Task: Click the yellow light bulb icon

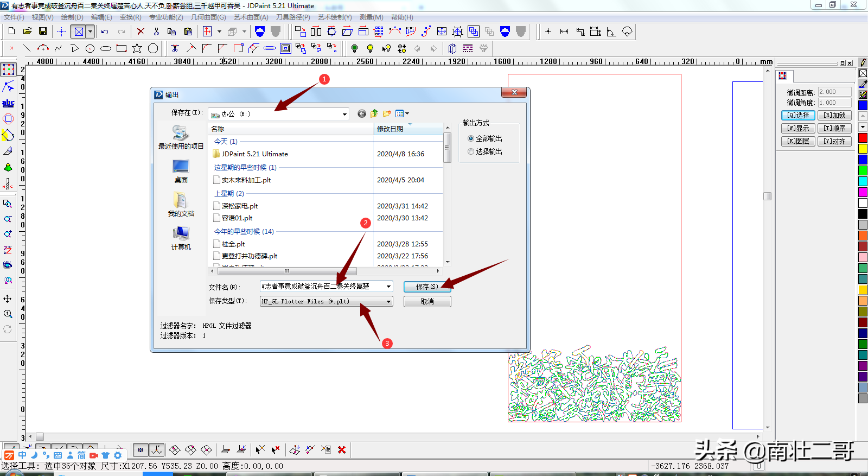Action: pos(370,48)
